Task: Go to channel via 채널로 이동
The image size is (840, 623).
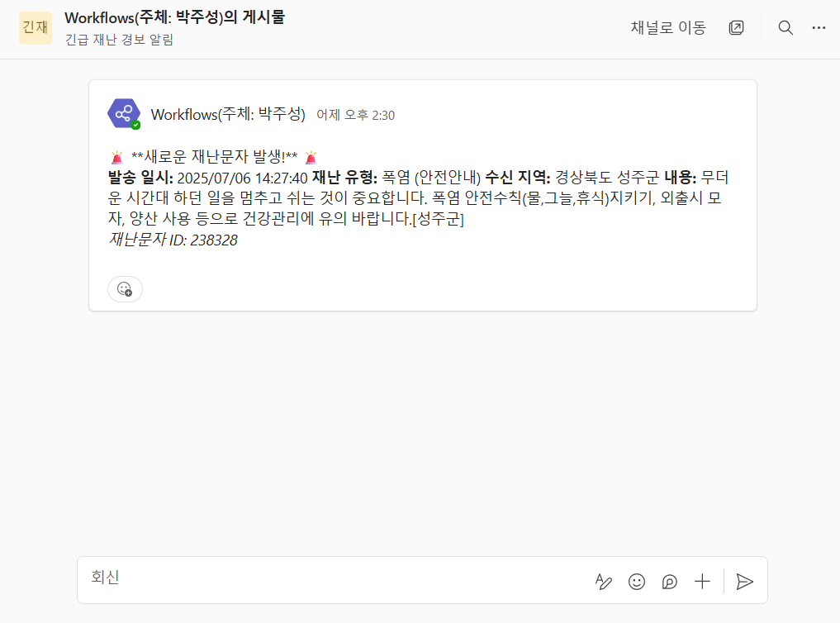Action: pos(668,28)
